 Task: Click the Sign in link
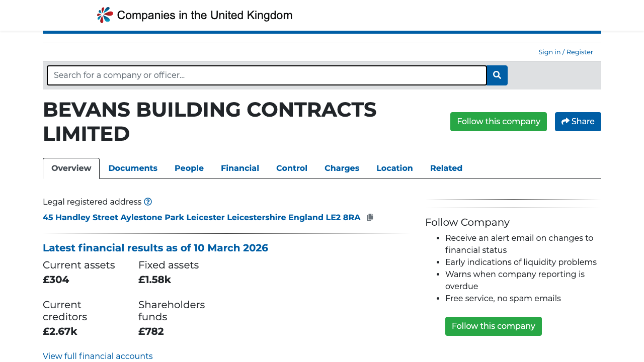pos(549,52)
